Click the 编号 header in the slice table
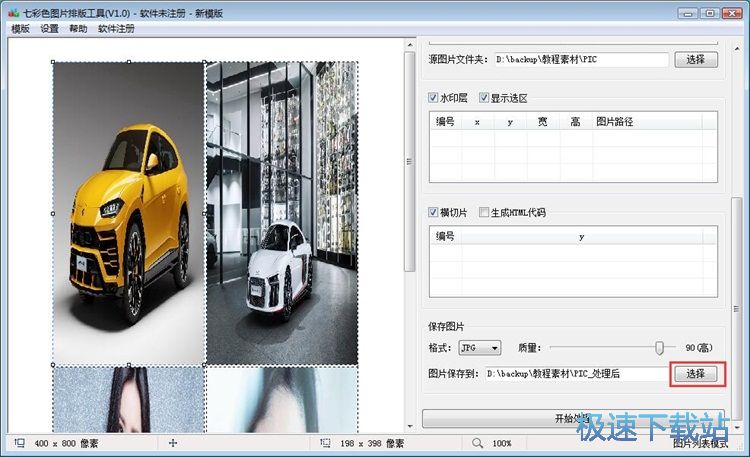The height and width of the screenshot is (457, 750). tap(445, 236)
